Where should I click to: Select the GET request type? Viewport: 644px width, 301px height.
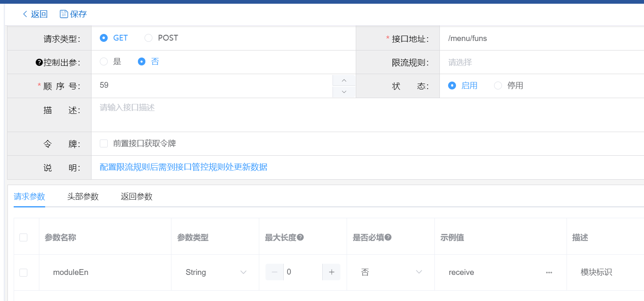[114, 38]
